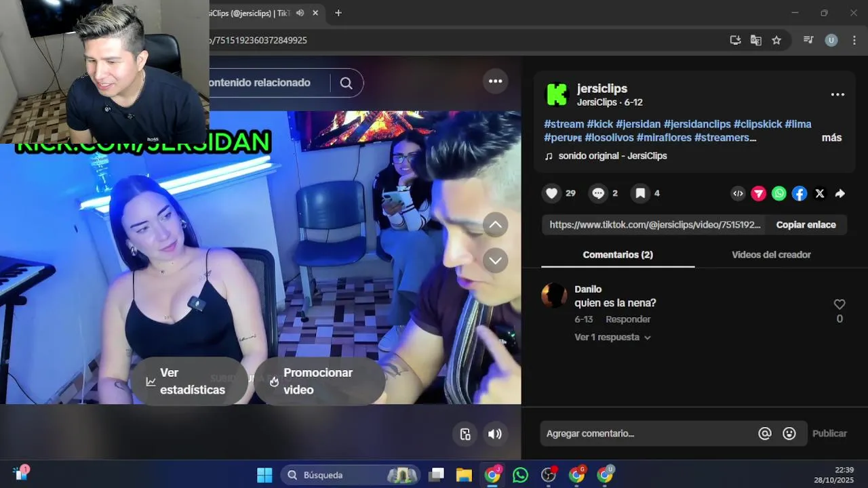Open Task View on the taskbar
The image size is (868, 488).
click(436, 475)
